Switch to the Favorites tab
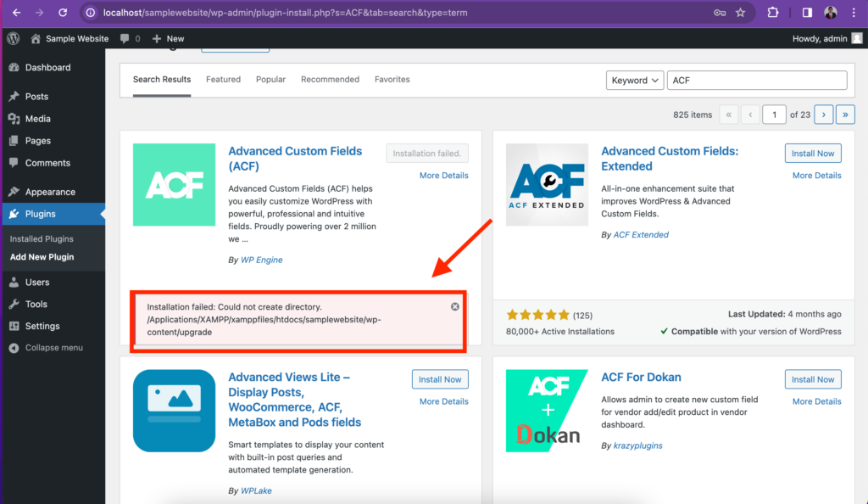This screenshot has width=868, height=504. click(392, 79)
